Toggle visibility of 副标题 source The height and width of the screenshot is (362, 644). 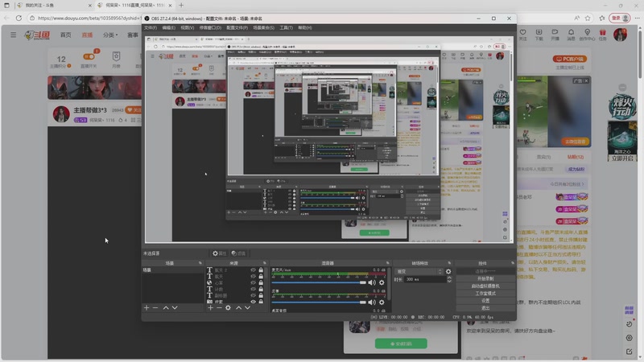tap(253, 295)
